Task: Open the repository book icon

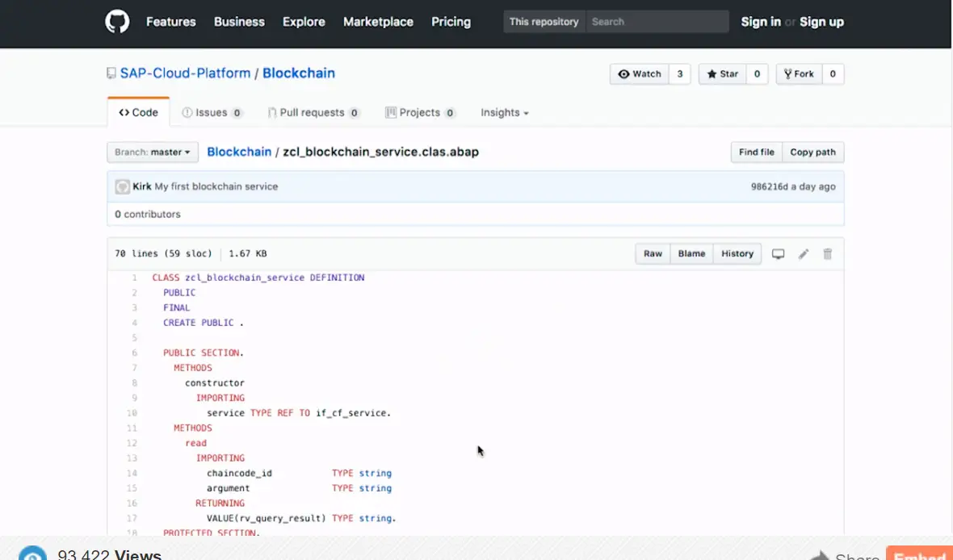Action: pyautogui.click(x=111, y=73)
